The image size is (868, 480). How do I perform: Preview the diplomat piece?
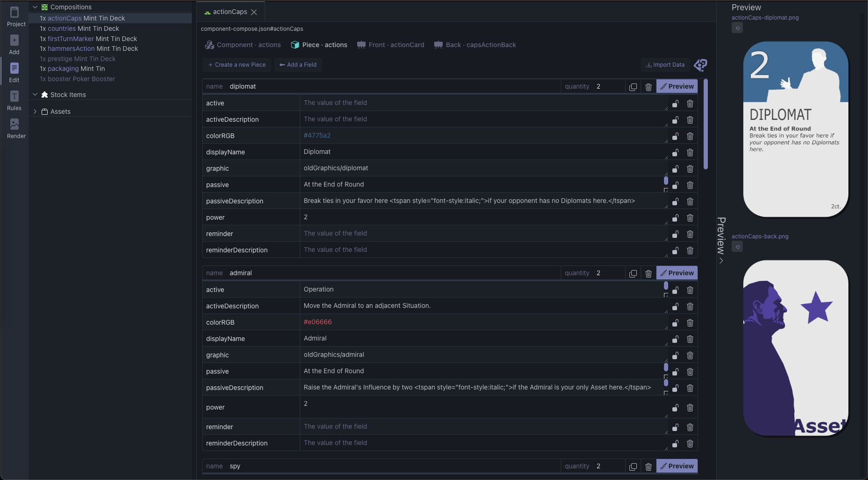[x=677, y=86]
